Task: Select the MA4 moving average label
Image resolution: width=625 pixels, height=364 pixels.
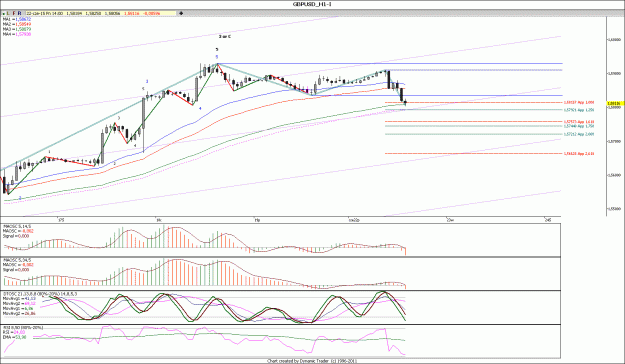Action: [17, 34]
